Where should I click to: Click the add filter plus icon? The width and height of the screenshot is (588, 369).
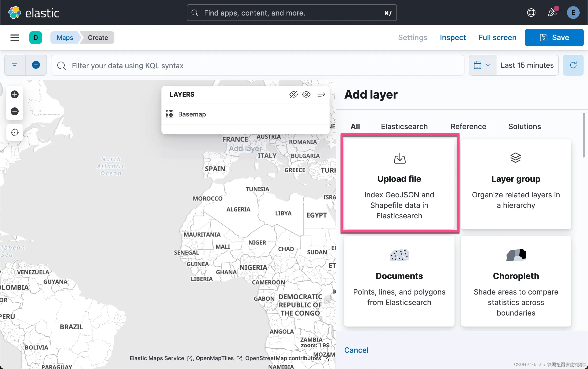tap(36, 65)
